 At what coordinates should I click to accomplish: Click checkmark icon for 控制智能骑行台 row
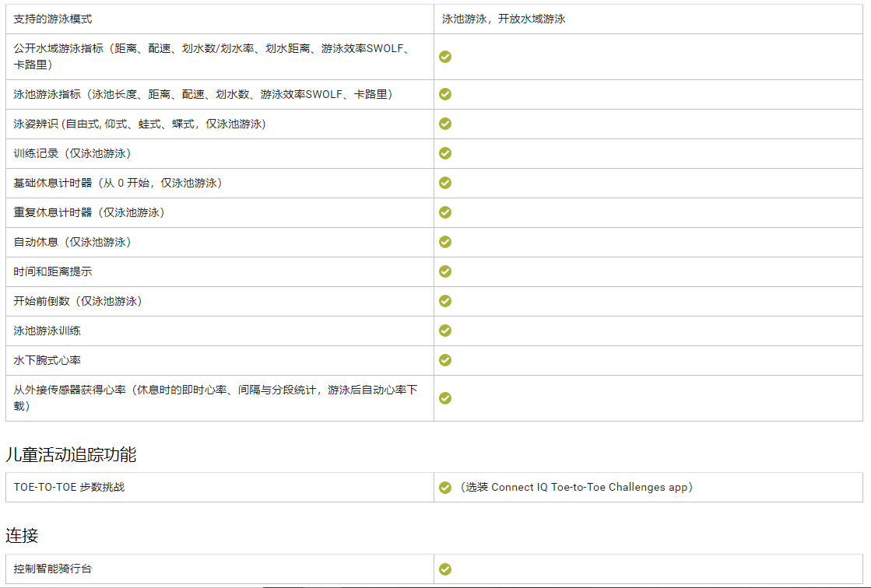[x=445, y=569]
